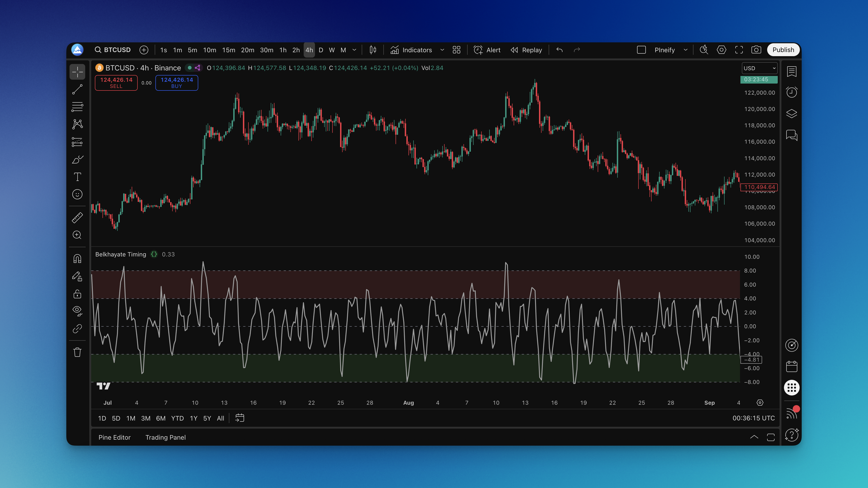Screen dimensions: 868x488
Task: Take a chart snapshot with camera icon
Action: point(756,50)
